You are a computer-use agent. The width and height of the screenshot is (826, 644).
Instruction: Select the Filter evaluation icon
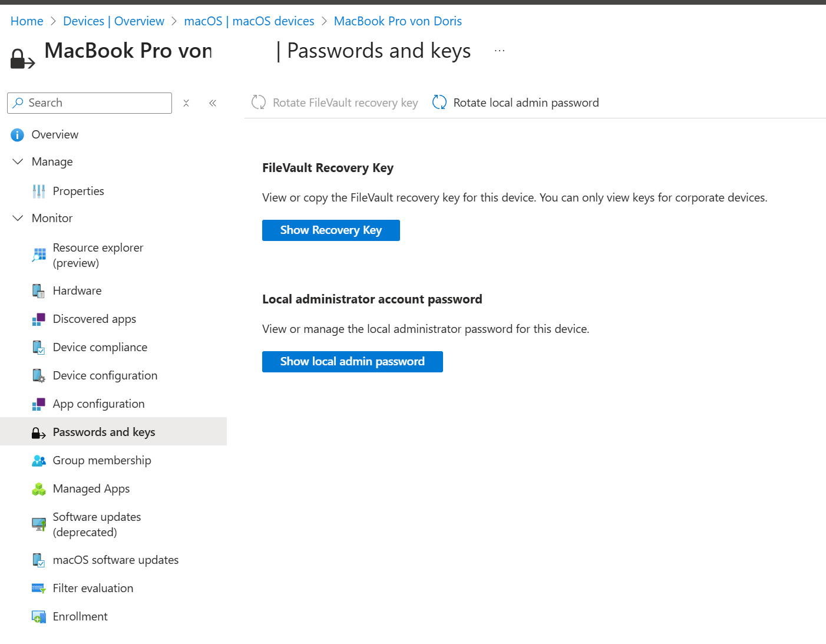[x=38, y=588]
